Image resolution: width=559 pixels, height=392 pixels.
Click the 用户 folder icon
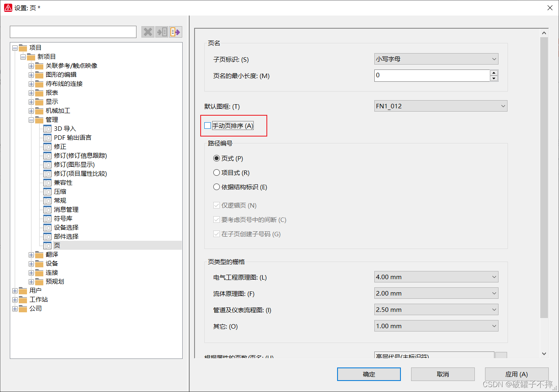click(23, 291)
